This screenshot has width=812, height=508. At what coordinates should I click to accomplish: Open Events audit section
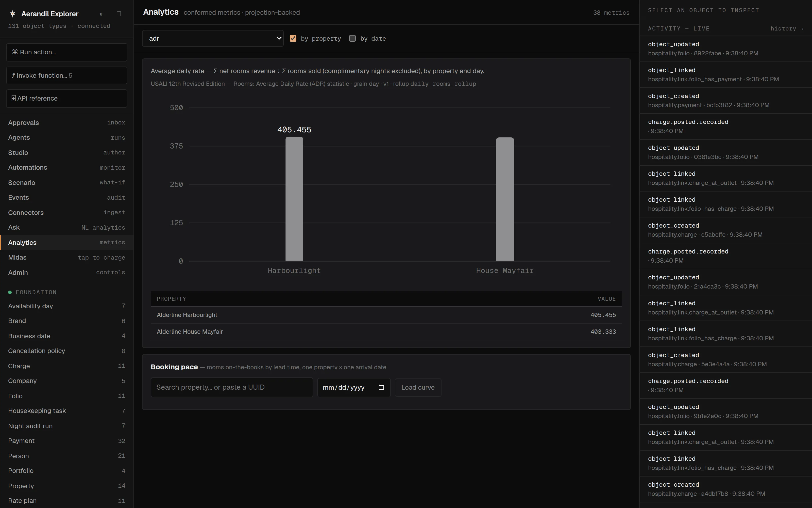[66, 198]
